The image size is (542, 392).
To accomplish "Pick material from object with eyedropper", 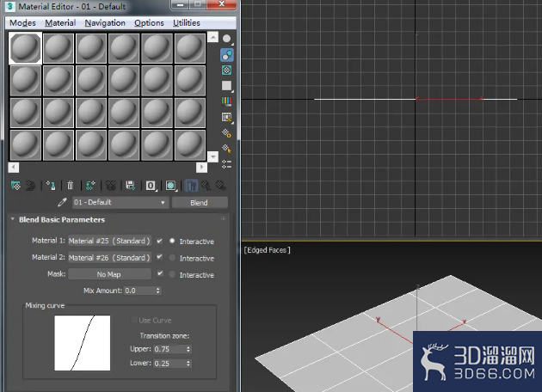I will pos(62,202).
